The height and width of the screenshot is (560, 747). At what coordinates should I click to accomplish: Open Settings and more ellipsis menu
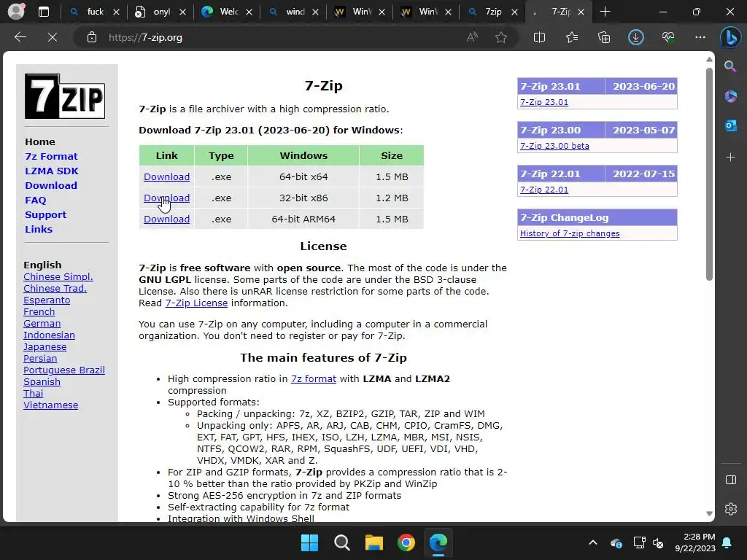(700, 37)
